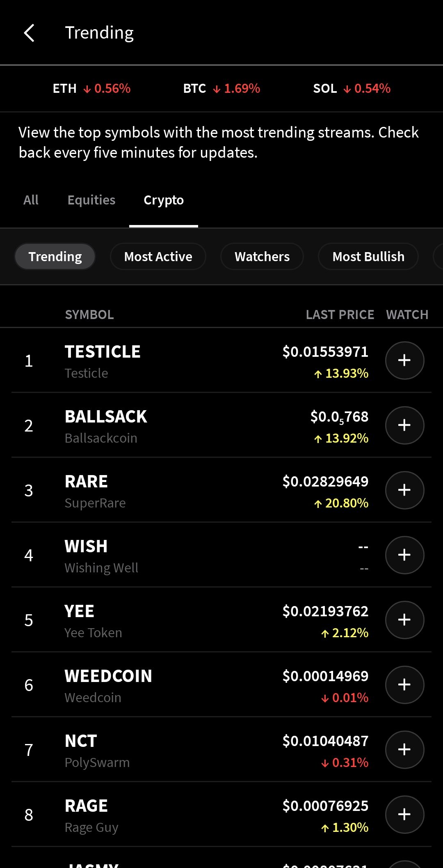
Task: Select the Crypto tab
Action: pyautogui.click(x=164, y=200)
